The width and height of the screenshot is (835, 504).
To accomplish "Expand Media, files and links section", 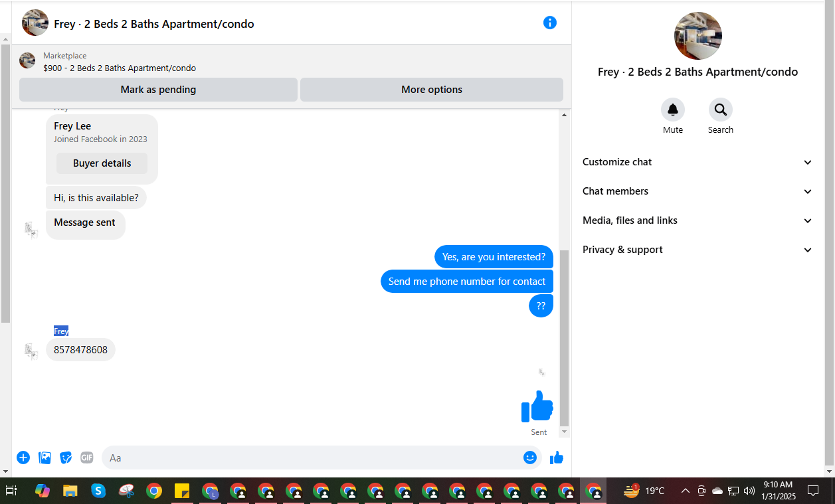I will pos(697,220).
